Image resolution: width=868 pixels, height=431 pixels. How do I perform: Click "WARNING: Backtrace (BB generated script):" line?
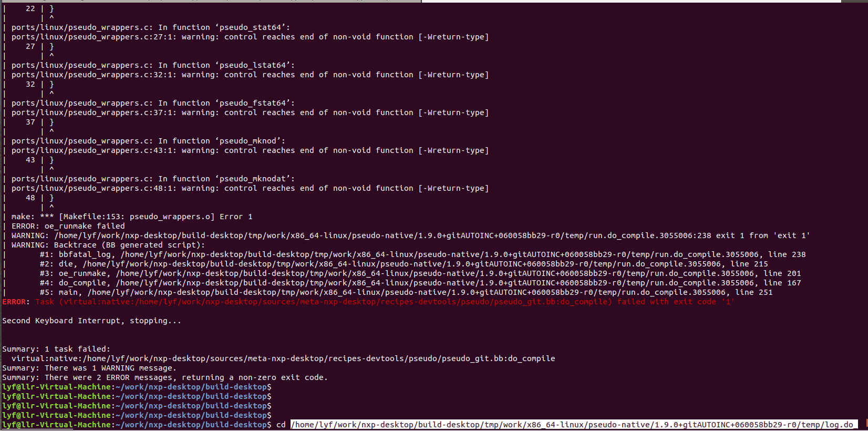(x=108, y=245)
